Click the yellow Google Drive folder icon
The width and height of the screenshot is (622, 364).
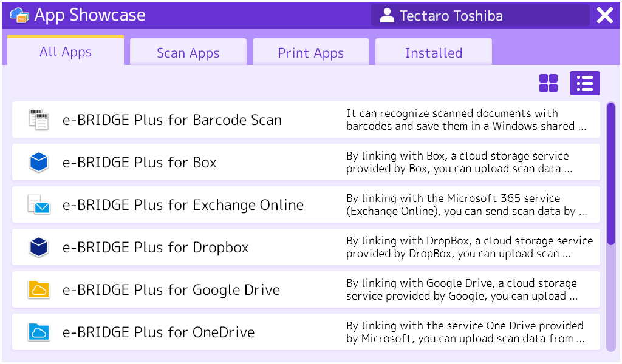(x=39, y=289)
